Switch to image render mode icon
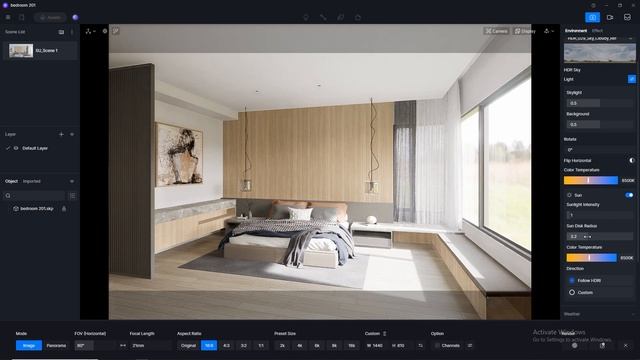Viewport: 640px width, 360px height. click(592, 17)
